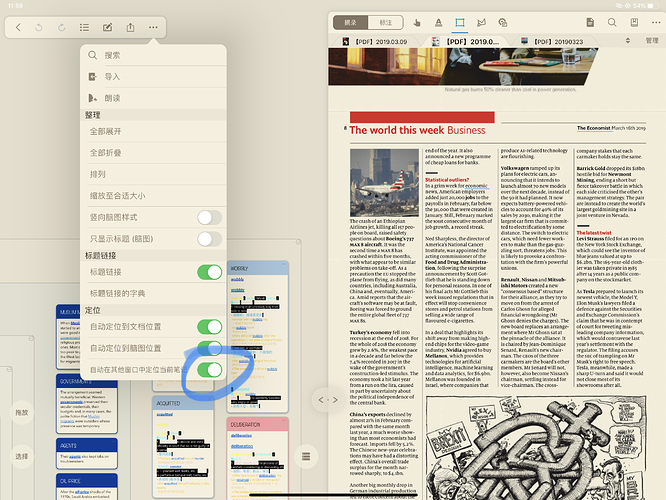The image size is (666, 500).
Task: Enable 竖向脑图样式 switch
Action: pyautogui.click(x=209, y=218)
